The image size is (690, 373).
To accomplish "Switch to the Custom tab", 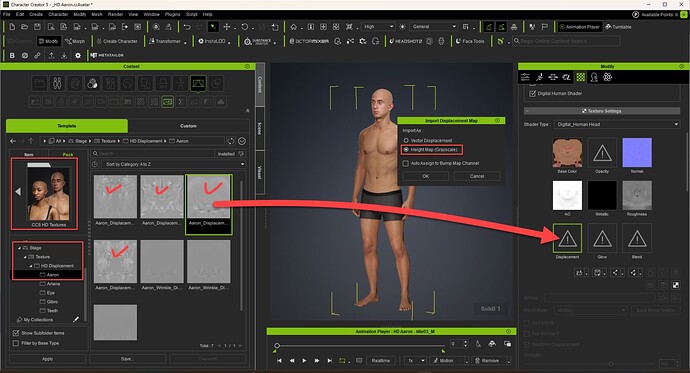I will pyautogui.click(x=188, y=126).
